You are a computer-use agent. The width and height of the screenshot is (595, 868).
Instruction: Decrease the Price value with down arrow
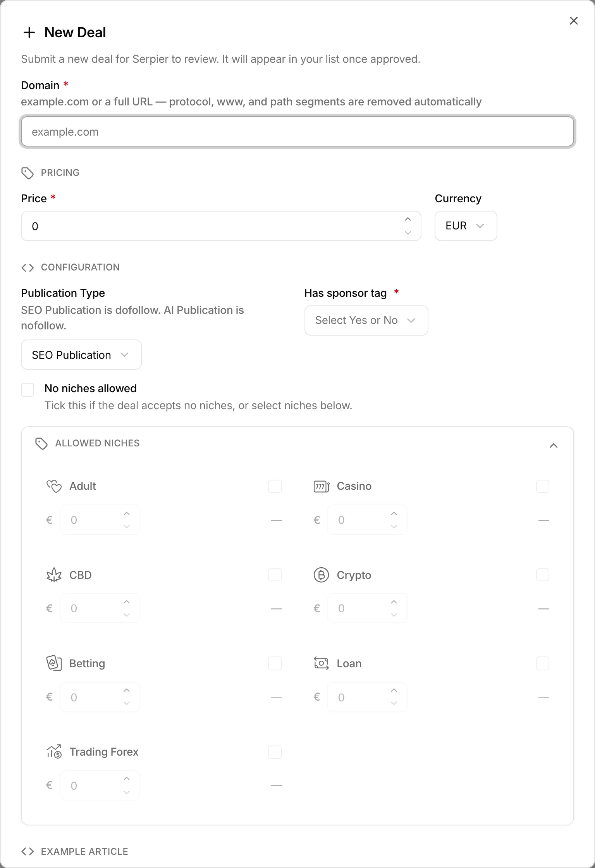click(x=408, y=232)
